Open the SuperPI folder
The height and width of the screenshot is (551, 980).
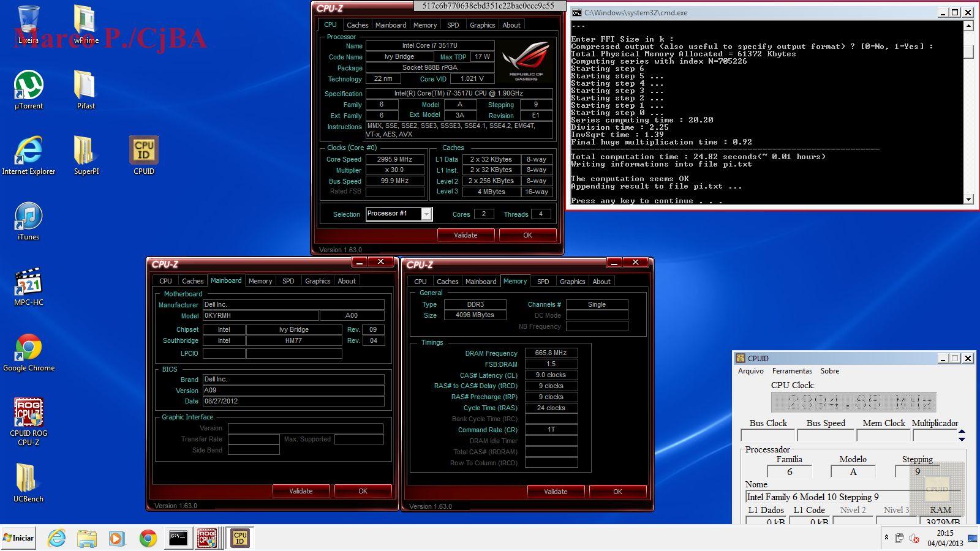click(x=86, y=156)
